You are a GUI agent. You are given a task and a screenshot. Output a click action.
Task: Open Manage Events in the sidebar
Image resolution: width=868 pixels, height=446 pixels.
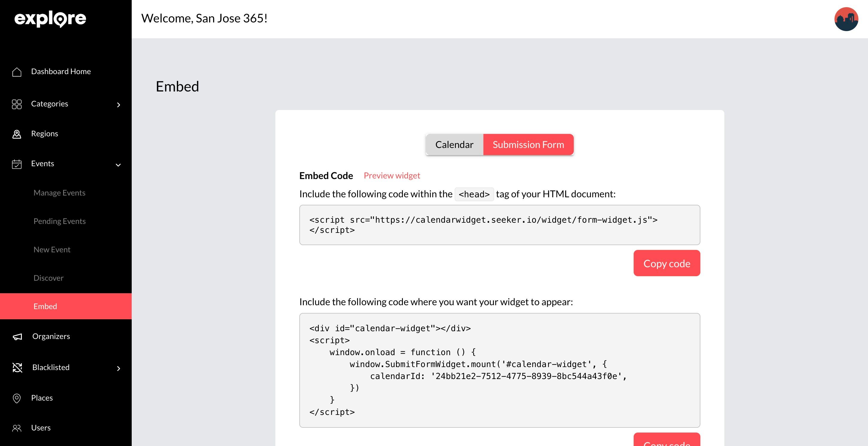[x=59, y=193]
